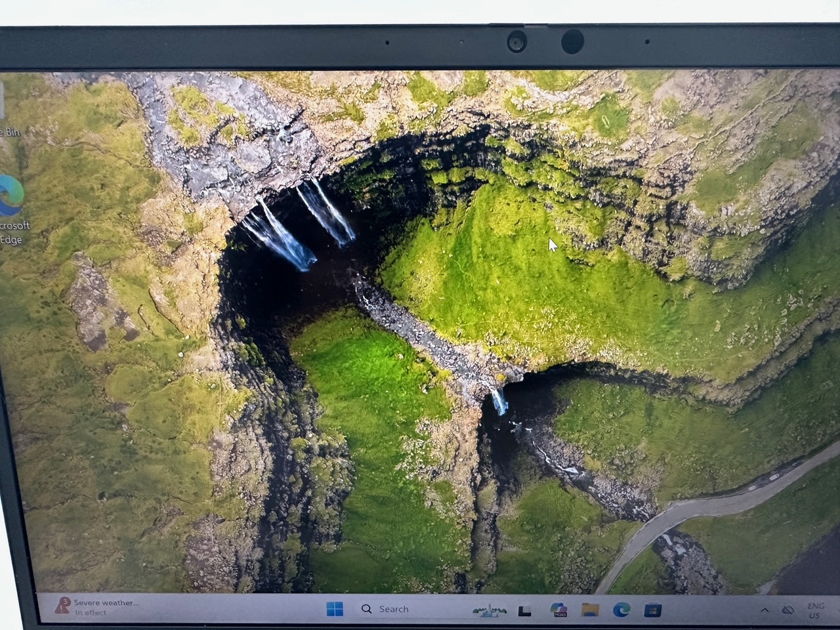Open the Severe weather widget
840x630 pixels.
click(97, 607)
